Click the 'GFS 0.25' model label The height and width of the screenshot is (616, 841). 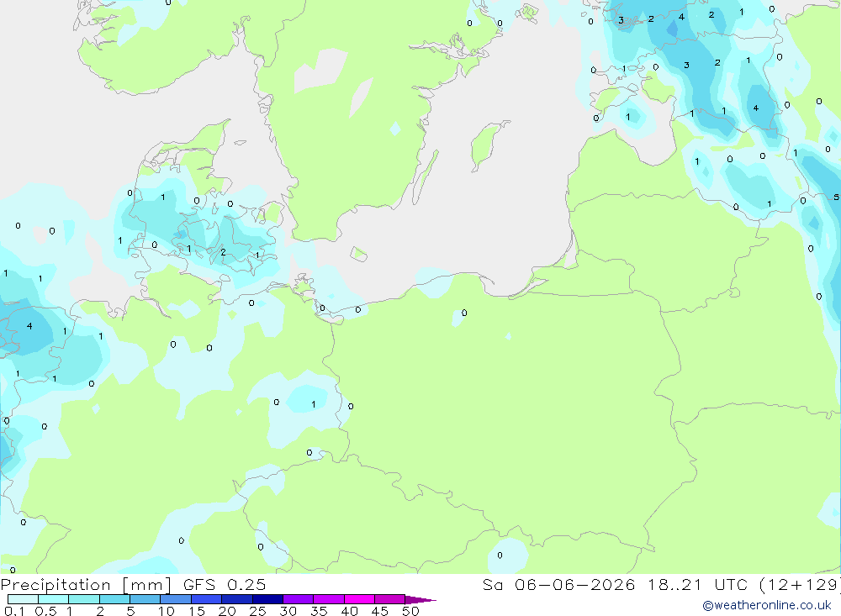point(225,584)
